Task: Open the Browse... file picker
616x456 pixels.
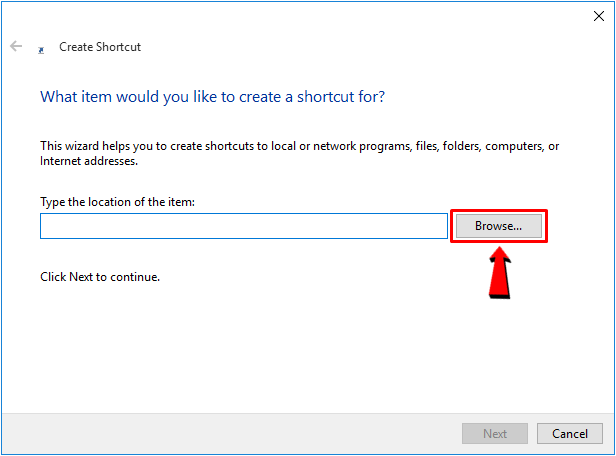Action: click(x=498, y=226)
